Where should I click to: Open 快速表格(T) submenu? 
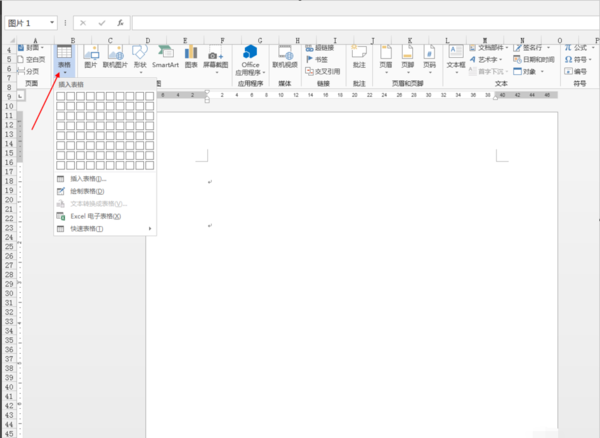click(105, 229)
